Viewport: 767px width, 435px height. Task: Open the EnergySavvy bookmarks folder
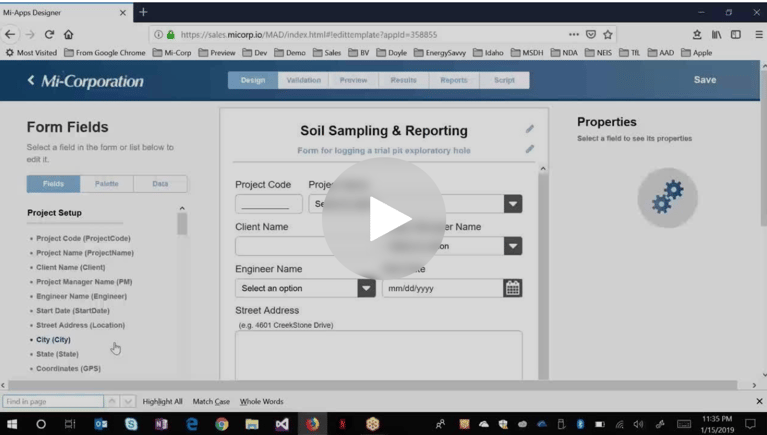pyautogui.click(x=440, y=53)
